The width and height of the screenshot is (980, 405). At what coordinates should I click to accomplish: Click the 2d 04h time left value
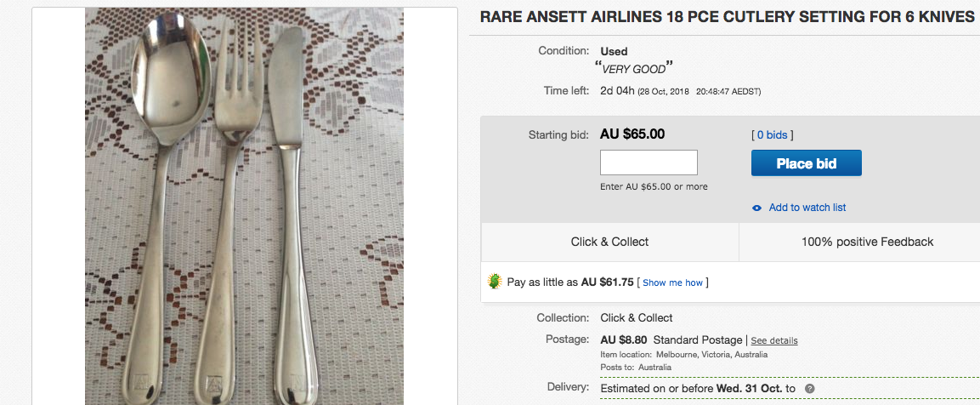pyautogui.click(x=617, y=91)
